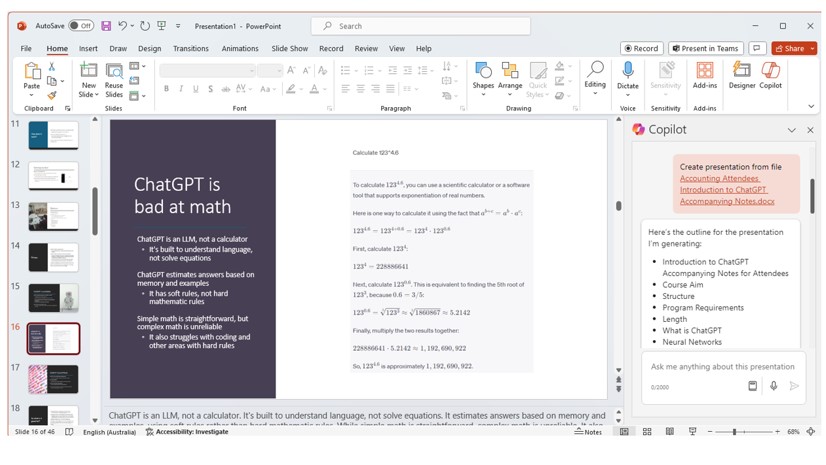Open the Arrange dropdown
The height and width of the screenshot is (465, 826).
tap(510, 95)
